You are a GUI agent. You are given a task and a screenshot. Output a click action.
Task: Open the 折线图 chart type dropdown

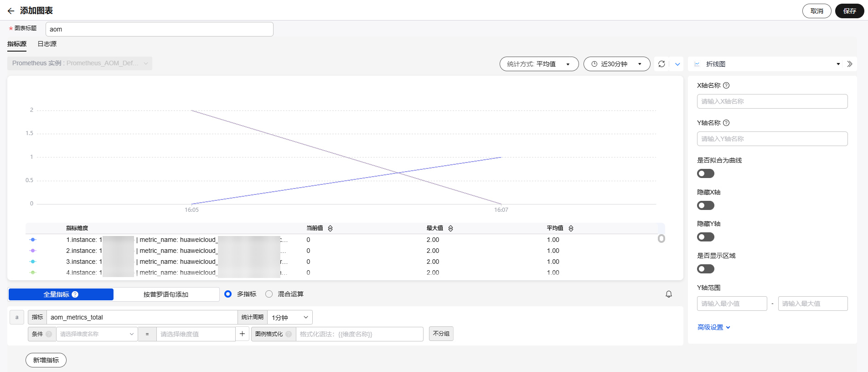[766, 64]
